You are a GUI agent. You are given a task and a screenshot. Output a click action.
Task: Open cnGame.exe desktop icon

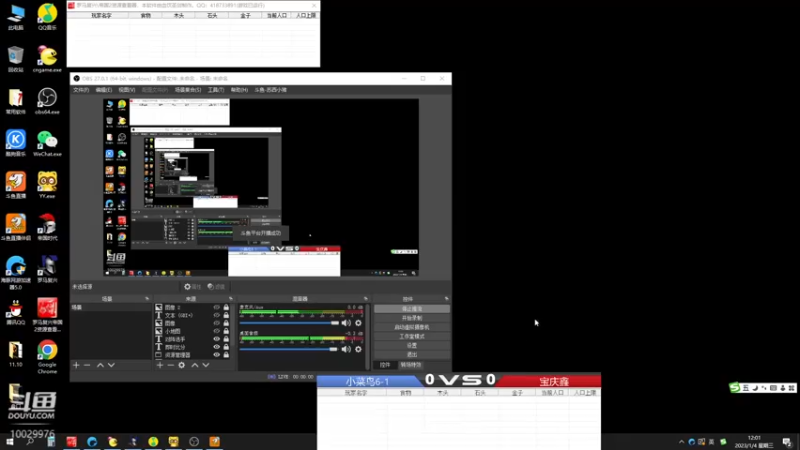[x=47, y=58]
